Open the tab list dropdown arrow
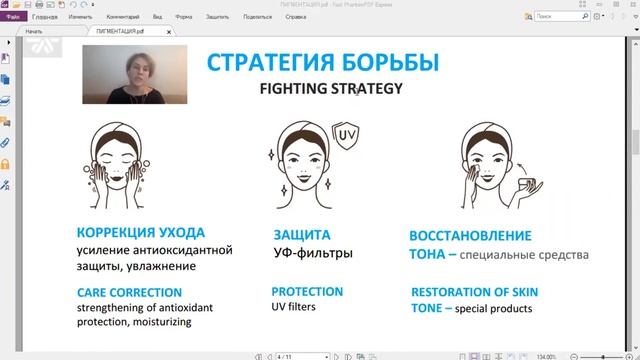 coord(636,30)
